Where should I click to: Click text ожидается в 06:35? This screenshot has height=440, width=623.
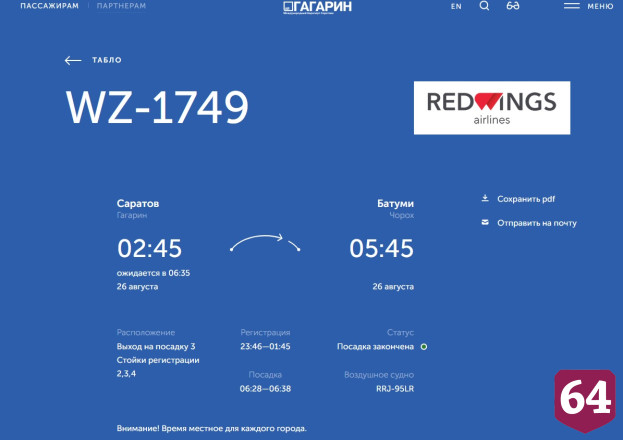[x=153, y=273]
